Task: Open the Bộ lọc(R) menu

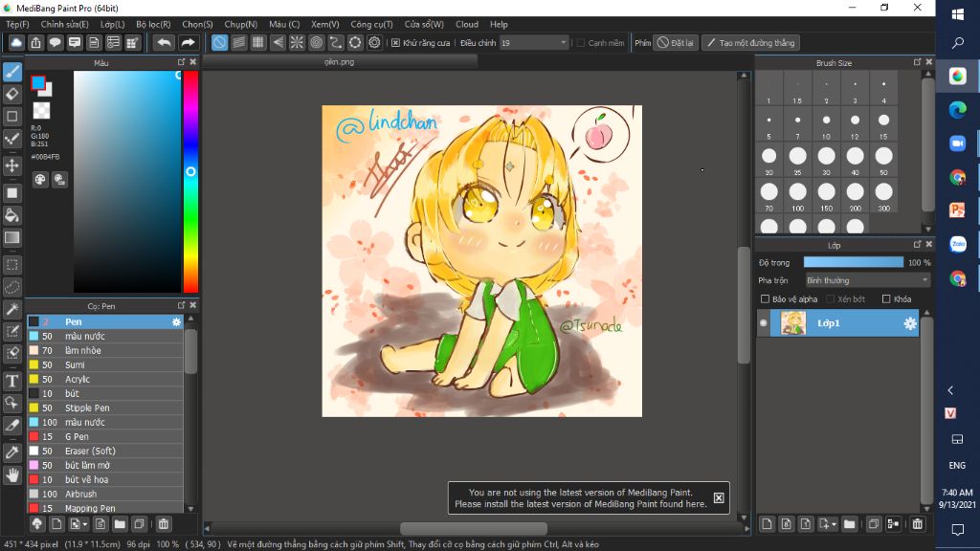Action: 153,24
